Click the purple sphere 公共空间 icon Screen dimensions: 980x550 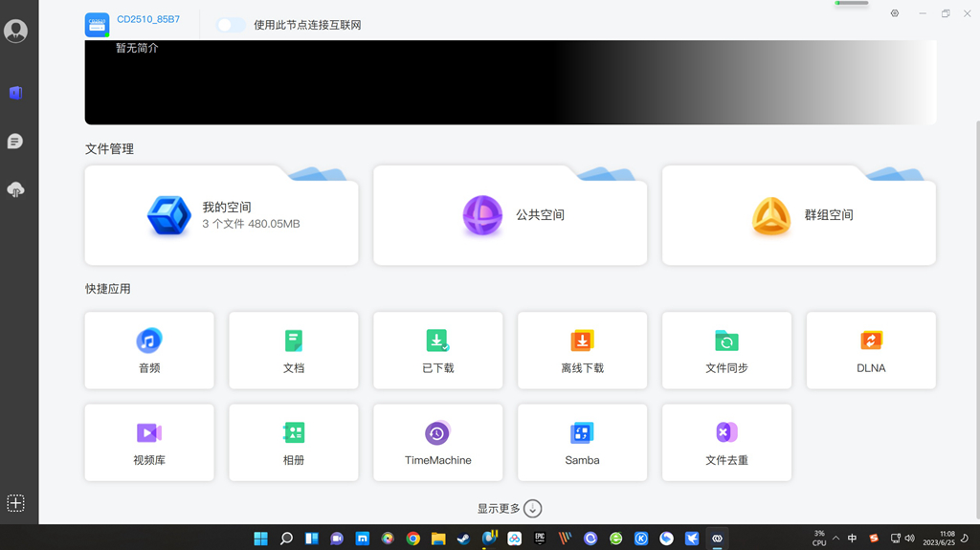(x=482, y=215)
